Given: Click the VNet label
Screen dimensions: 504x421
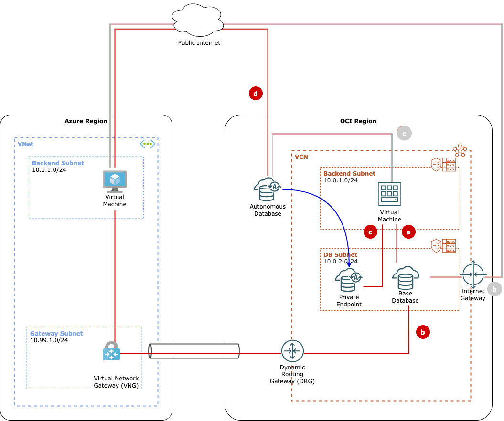Looking at the screenshot, I should point(25,144).
